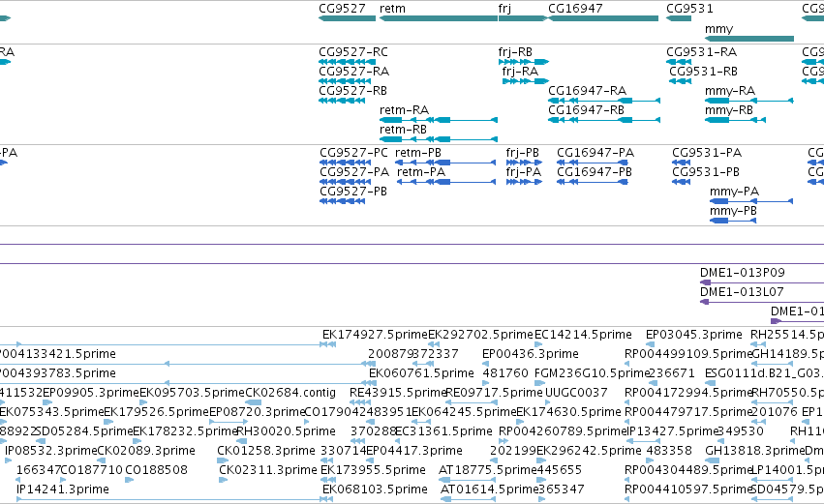The image size is (824, 504).
Task: Click the retm-RA transcript
Action: click(439, 120)
